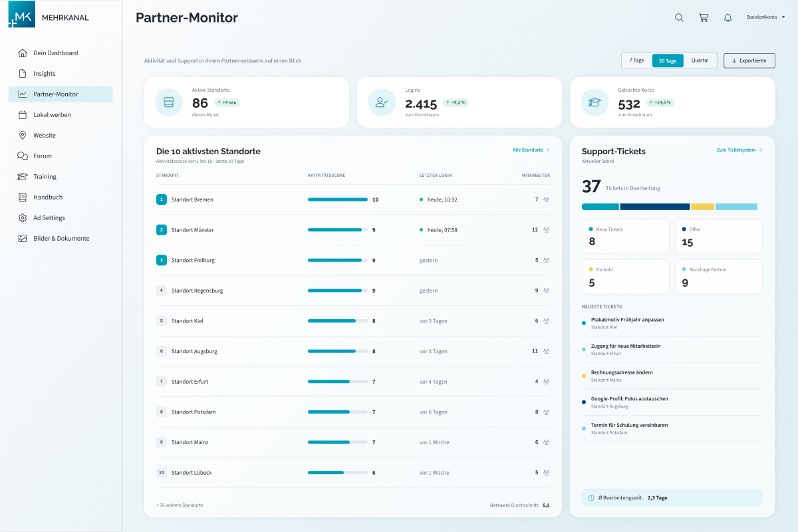The image size is (798, 532).
Task: Open the On hold tickets card
Action: [626, 277]
